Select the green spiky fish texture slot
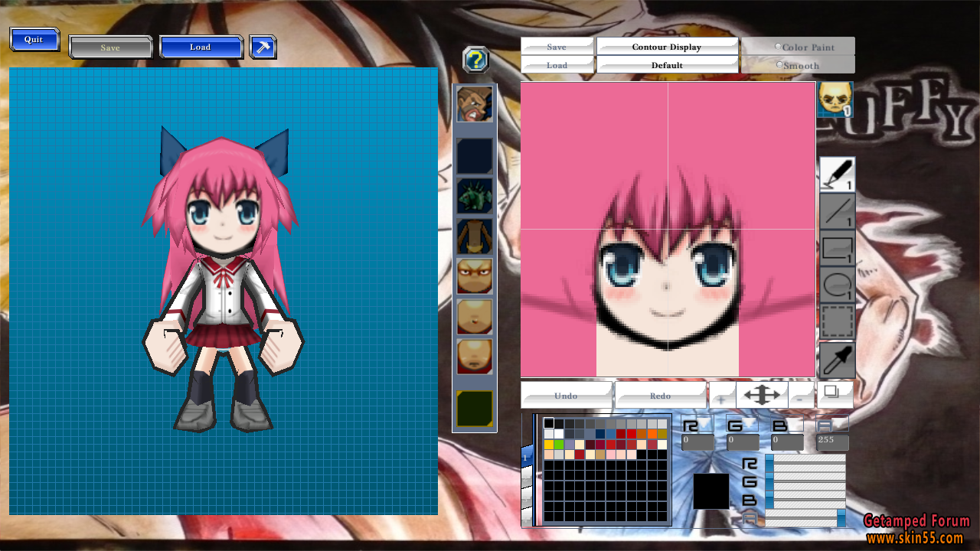The width and height of the screenshot is (980, 551). [x=475, y=196]
